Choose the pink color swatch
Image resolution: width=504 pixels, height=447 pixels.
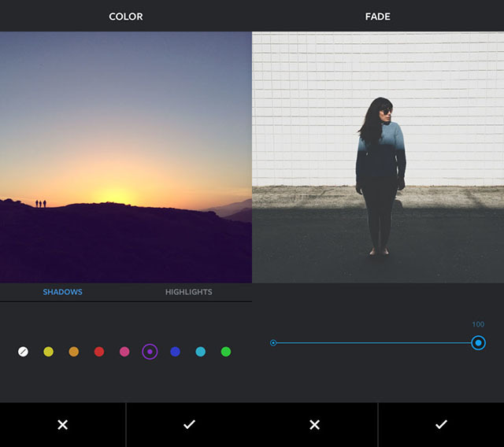point(124,352)
